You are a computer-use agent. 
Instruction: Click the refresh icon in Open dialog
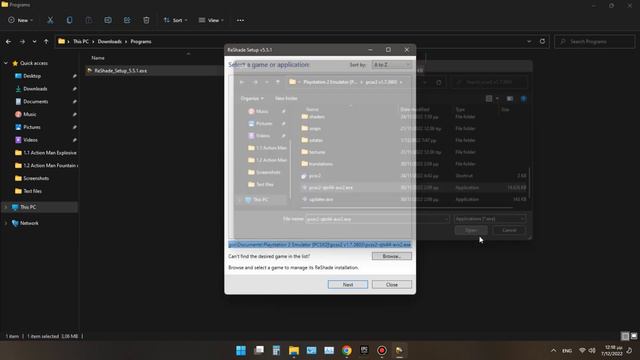tap(439, 82)
